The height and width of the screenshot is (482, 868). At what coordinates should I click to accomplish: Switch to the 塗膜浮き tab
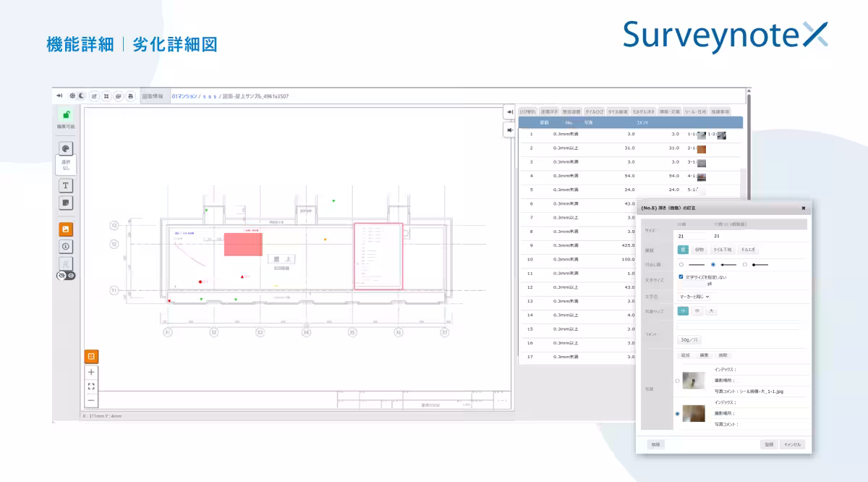549,112
